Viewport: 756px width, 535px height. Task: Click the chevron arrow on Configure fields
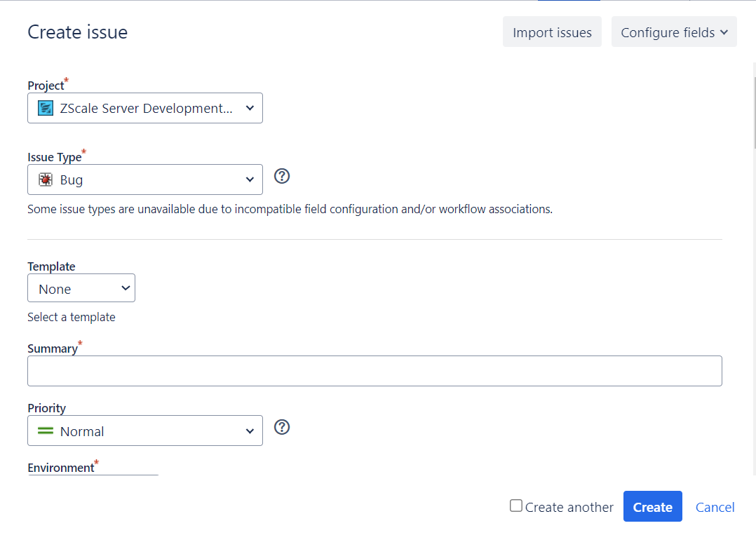click(x=724, y=32)
